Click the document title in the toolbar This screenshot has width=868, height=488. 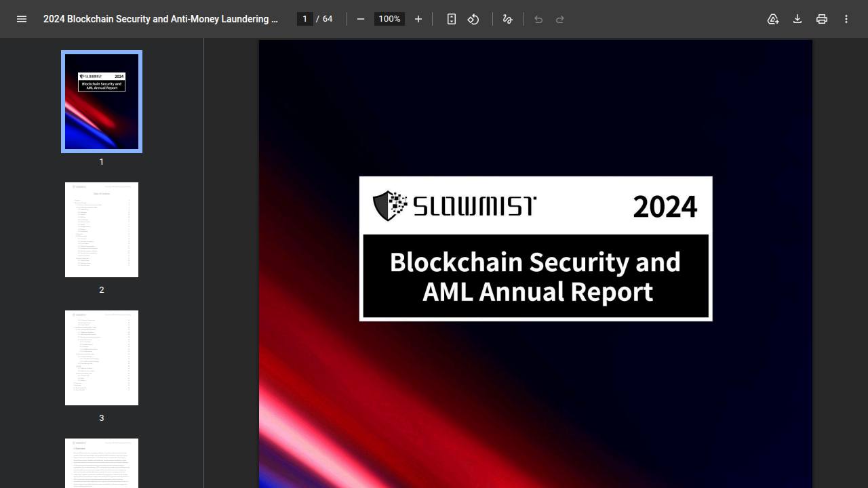click(x=161, y=19)
